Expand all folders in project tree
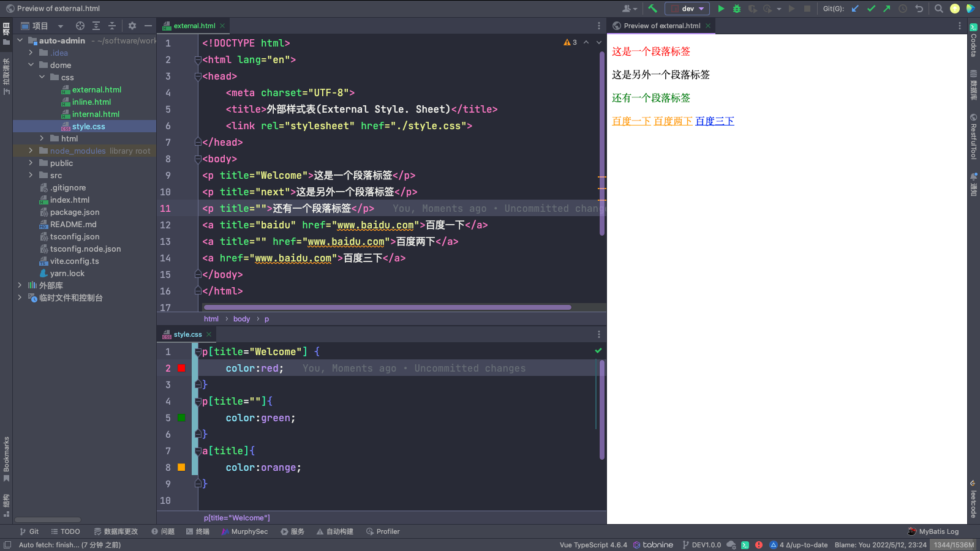980x551 pixels. [96, 26]
